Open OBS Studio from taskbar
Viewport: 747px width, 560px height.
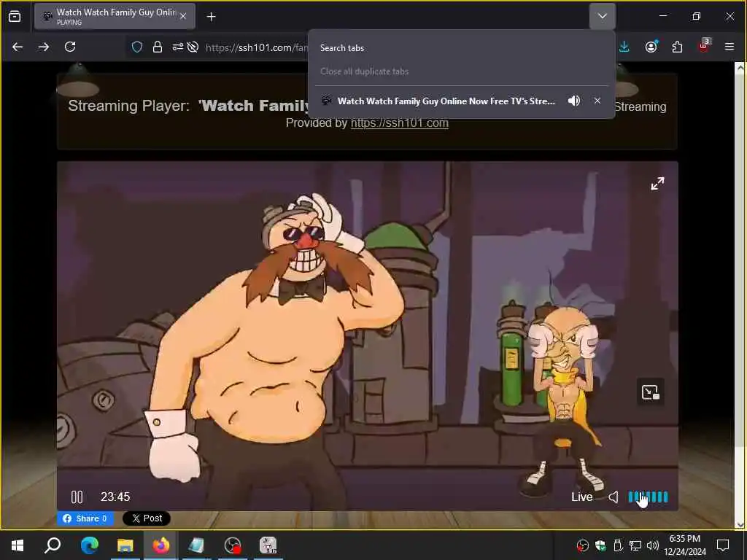click(x=233, y=545)
